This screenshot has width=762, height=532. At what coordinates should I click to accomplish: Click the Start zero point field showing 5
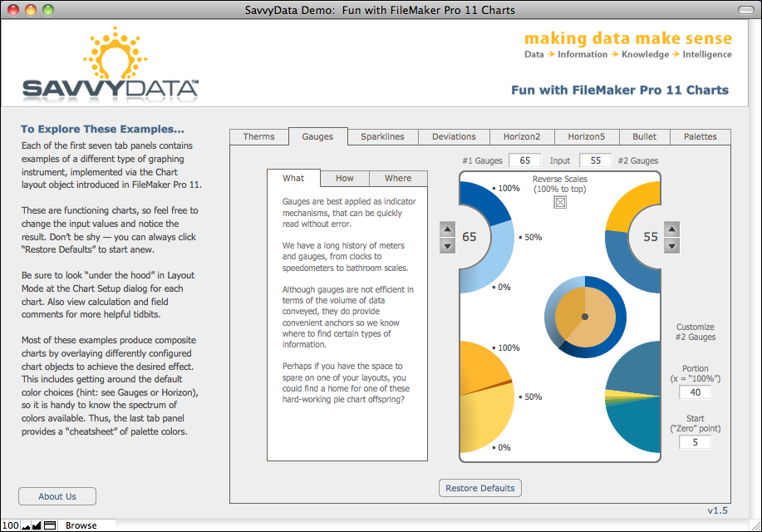pos(695,442)
